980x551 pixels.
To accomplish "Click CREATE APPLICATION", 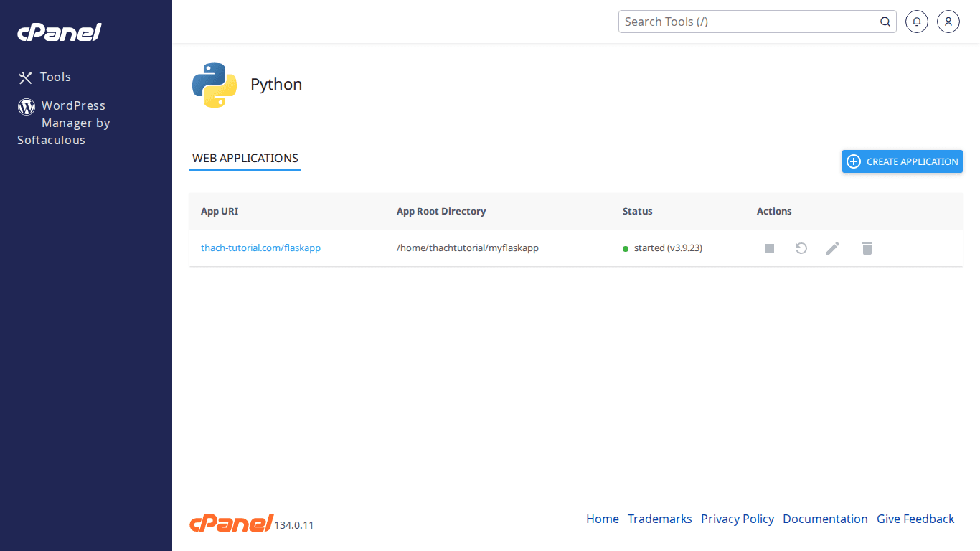I will click(x=902, y=161).
